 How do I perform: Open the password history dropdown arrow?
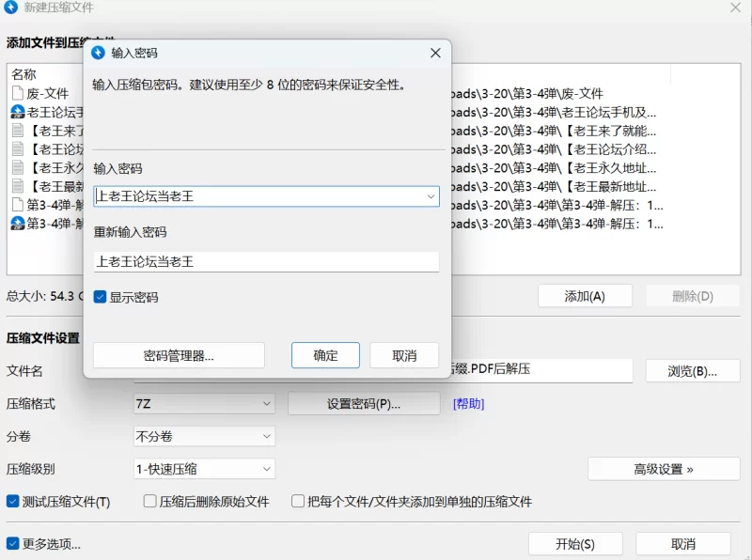pyautogui.click(x=431, y=196)
